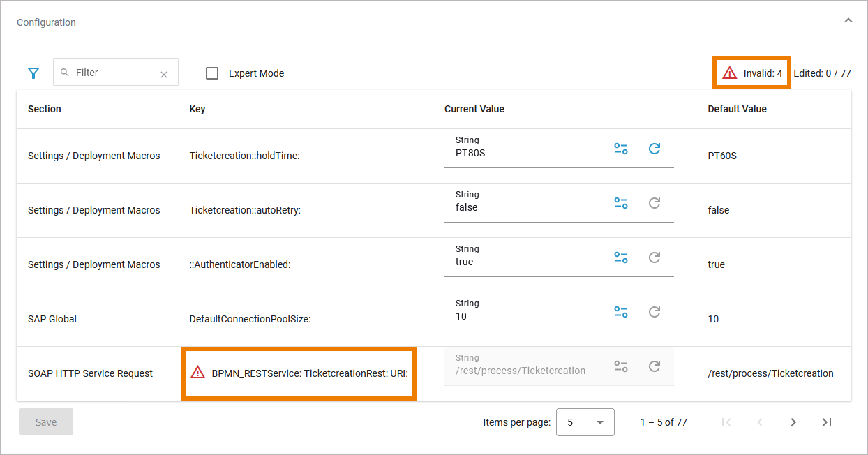The height and width of the screenshot is (455, 868).
Task: Open value editor for DefaultConnectionPoolSize
Action: (620, 312)
